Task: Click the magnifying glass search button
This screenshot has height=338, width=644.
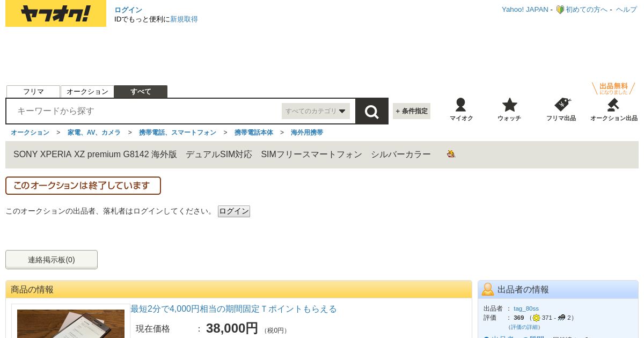Action: (x=372, y=111)
